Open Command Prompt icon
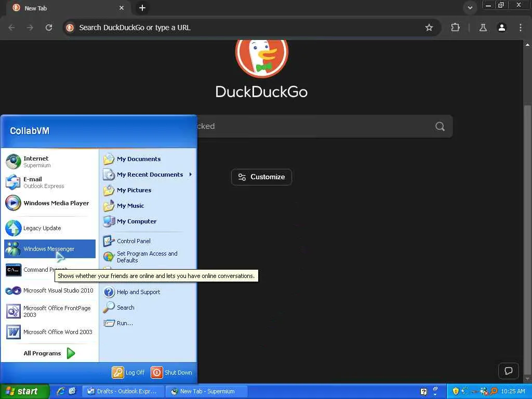 14,270
